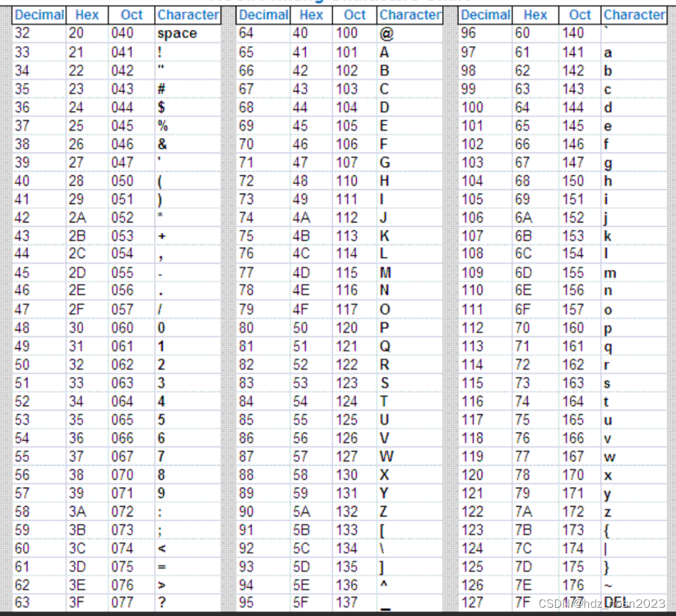Select the '&' character cell
This screenshot has width=676, height=616.
coord(188,144)
